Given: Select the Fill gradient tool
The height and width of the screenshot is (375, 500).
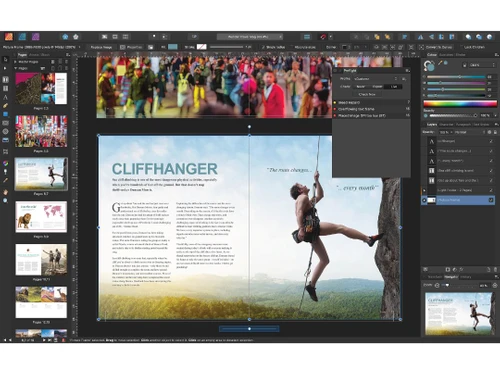Looking at the screenshot, I should (5, 163).
